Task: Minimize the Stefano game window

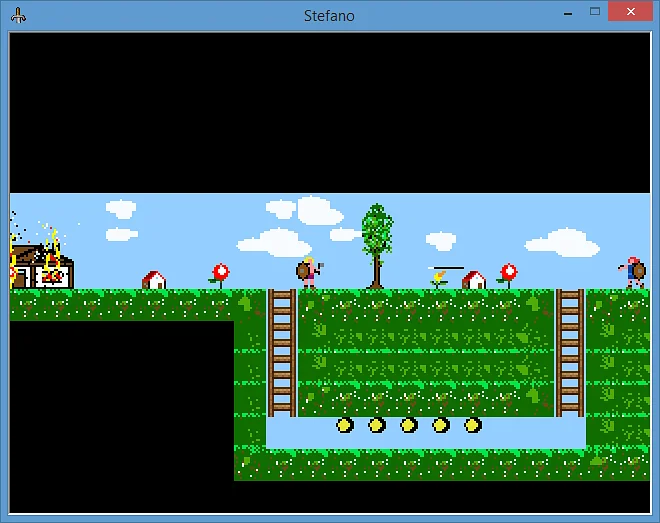Action: click(568, 13)
